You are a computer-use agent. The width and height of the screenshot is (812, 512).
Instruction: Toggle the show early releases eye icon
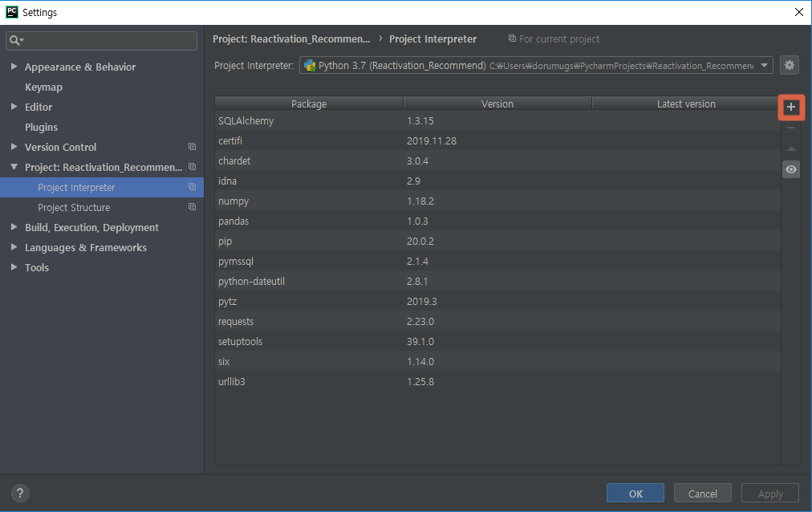(791, 169)
